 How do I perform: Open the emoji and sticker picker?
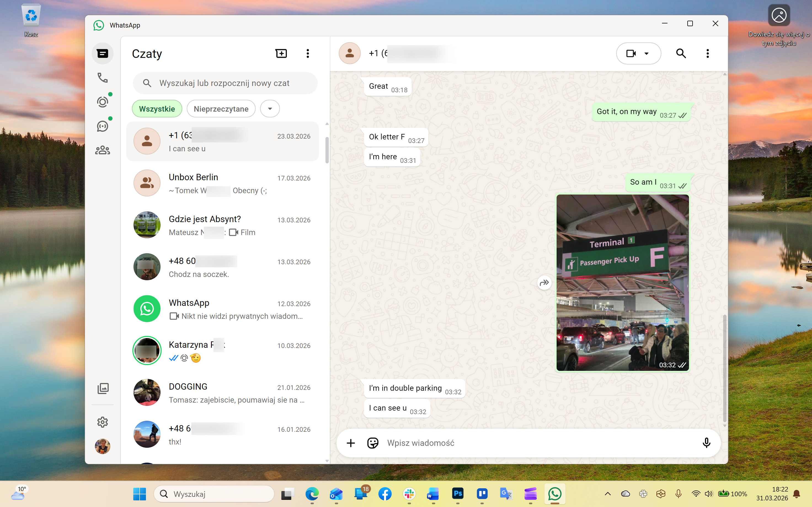372,443
